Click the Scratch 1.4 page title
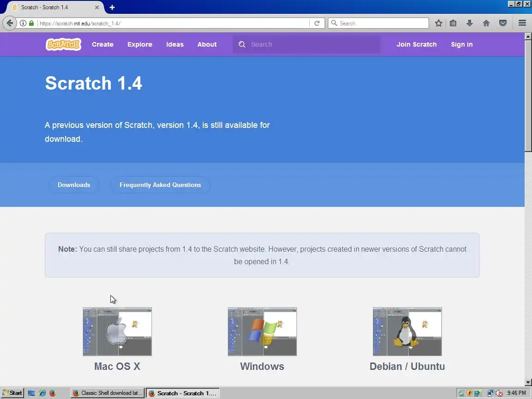This screenshot has height=399, width=532. coord(94,83)
